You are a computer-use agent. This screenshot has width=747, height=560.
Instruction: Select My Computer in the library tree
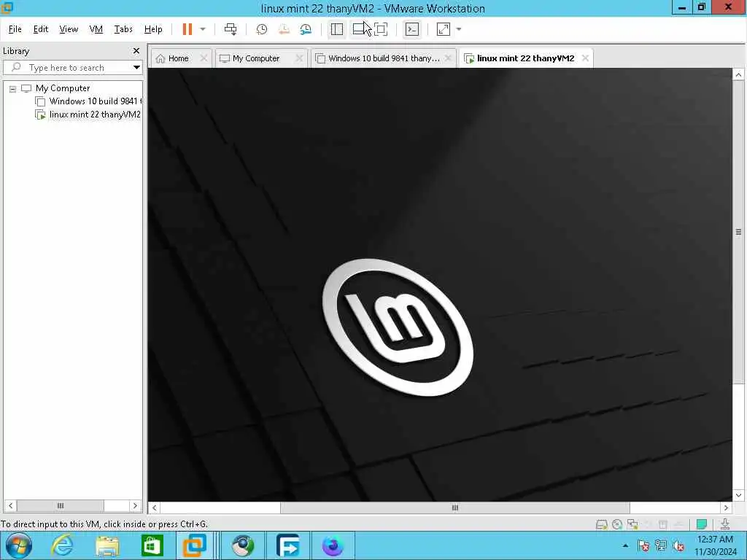click(63, 88)
